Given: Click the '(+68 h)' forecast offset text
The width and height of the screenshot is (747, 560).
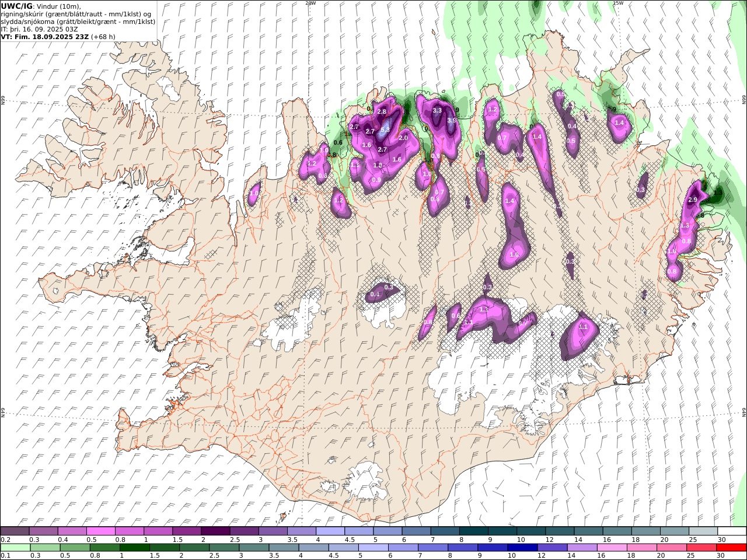Looking at the screenshot, I should 103,37.
